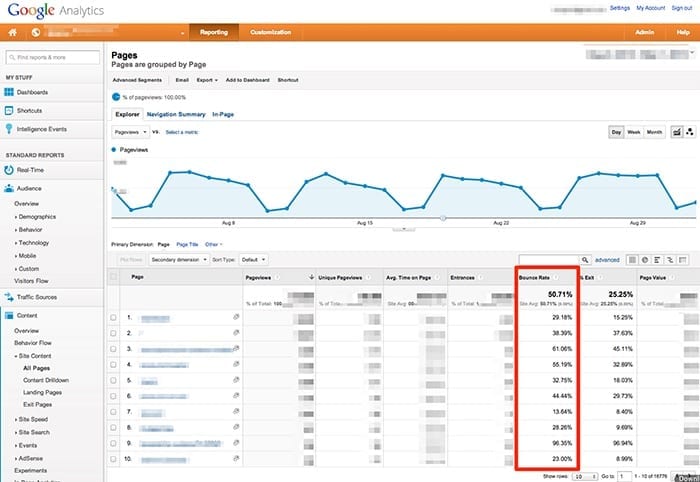Click the Intelligence Events bulb icon
The width and height of the screenshot is (700, 482).
8,129
